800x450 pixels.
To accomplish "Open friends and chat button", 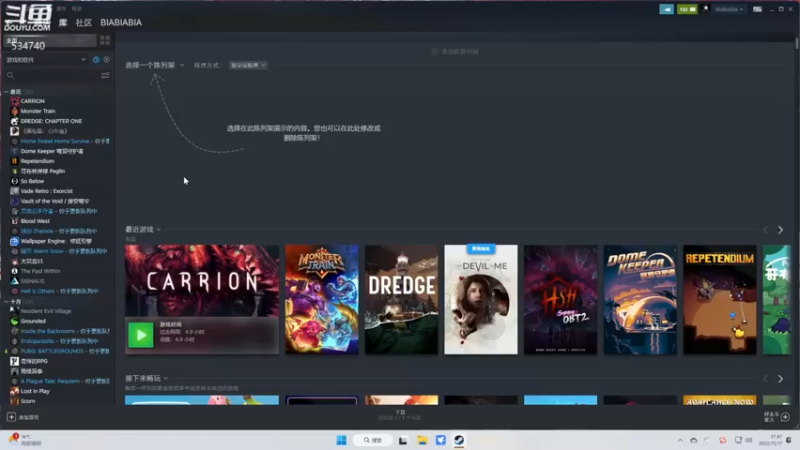I will [x=777, y=417].
